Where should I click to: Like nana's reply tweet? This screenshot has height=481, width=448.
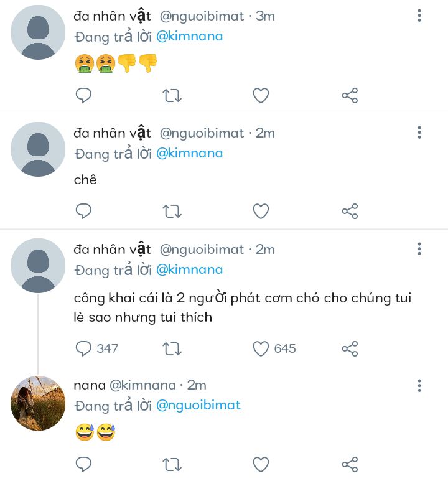pos(261,464)
